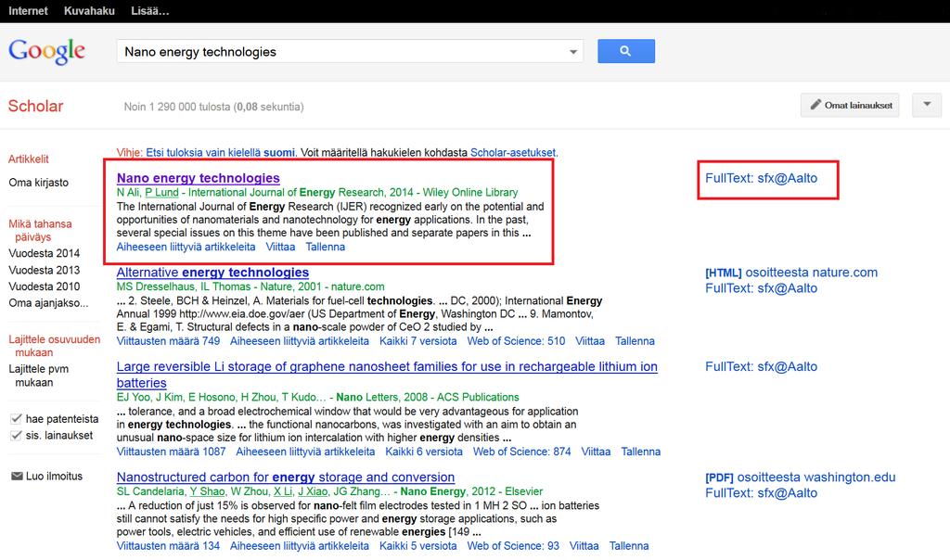The image size is (950, 560).
Task: Open 'Web of Science: 874' link
Action: 521,452
